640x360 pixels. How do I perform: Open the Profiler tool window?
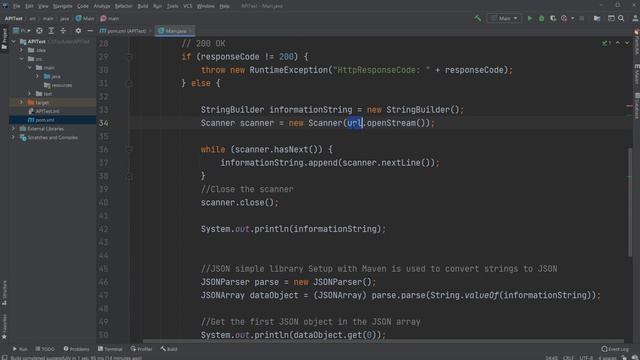pos(141,349)
